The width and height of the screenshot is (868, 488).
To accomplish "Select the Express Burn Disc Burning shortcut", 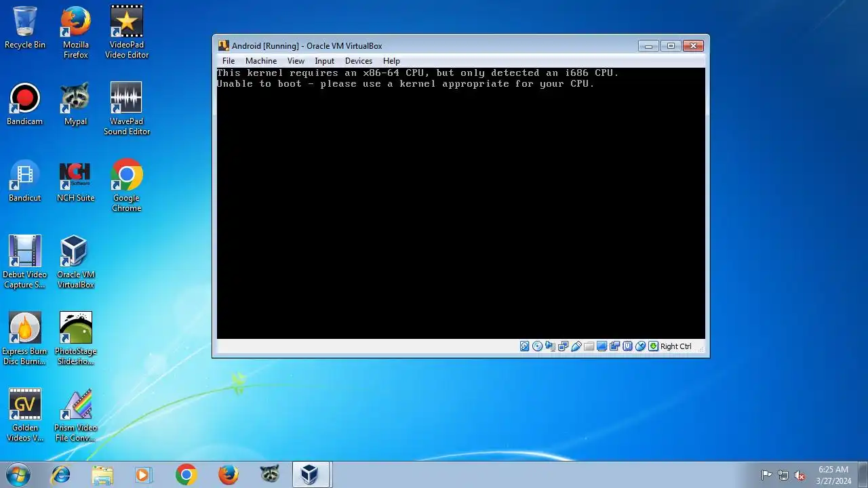I will (x=25, y=339).
